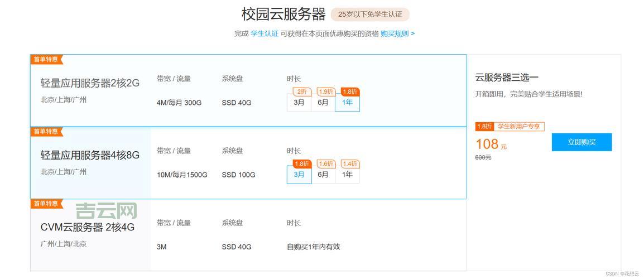Viewport: 644px width, 279px height.
Task: Click 首单特惠 tag on 2核2G card
Action: (x=46, y=60)
